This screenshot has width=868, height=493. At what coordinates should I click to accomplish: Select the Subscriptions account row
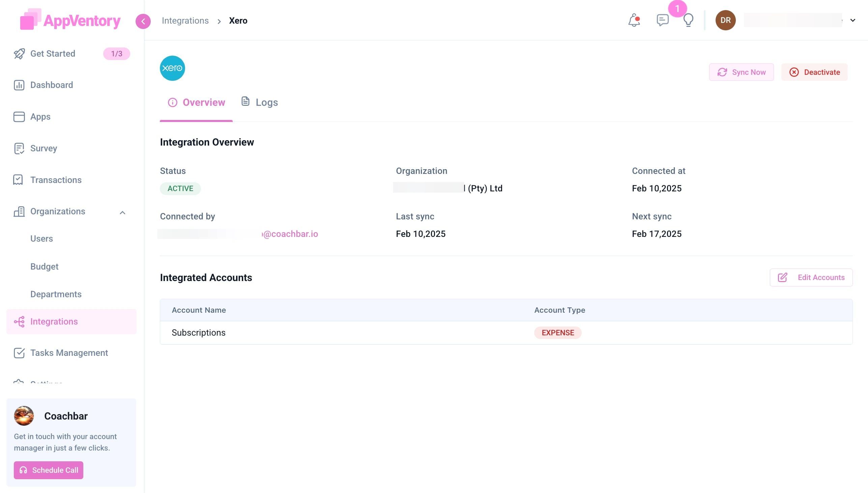(199, 333)
